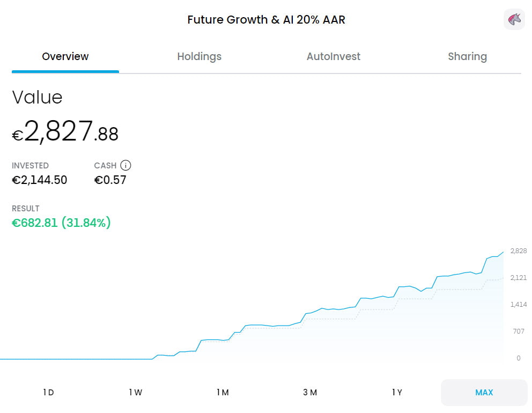Show the 1M chart range

click(223, 393)
